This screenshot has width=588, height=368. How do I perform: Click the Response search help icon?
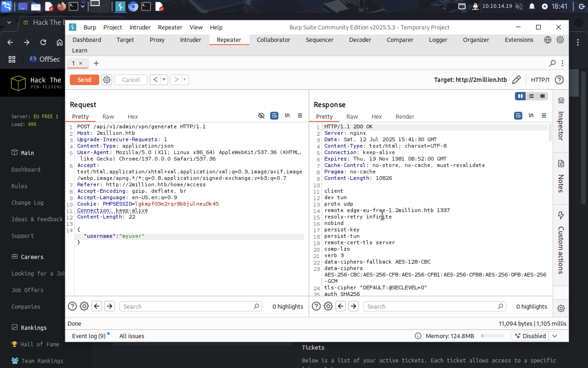click(x=316, y=306)
